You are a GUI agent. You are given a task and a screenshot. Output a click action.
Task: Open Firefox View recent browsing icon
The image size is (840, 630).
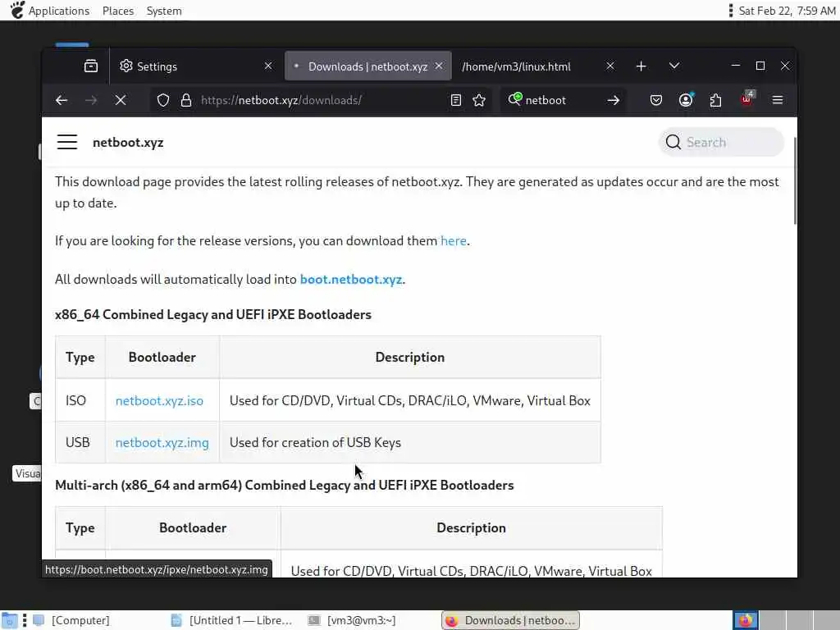pyautogui.click(x=91, y=66)
